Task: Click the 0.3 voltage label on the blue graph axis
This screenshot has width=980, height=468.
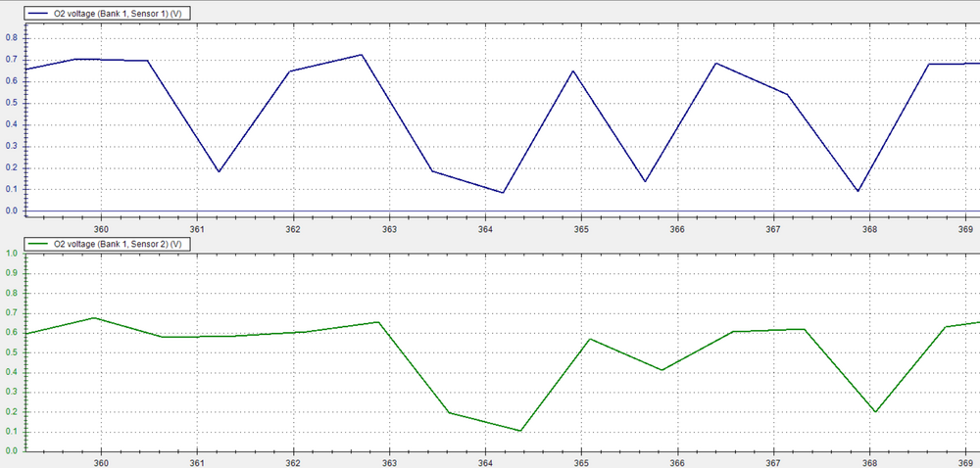Action: click(x=11, y=146)
